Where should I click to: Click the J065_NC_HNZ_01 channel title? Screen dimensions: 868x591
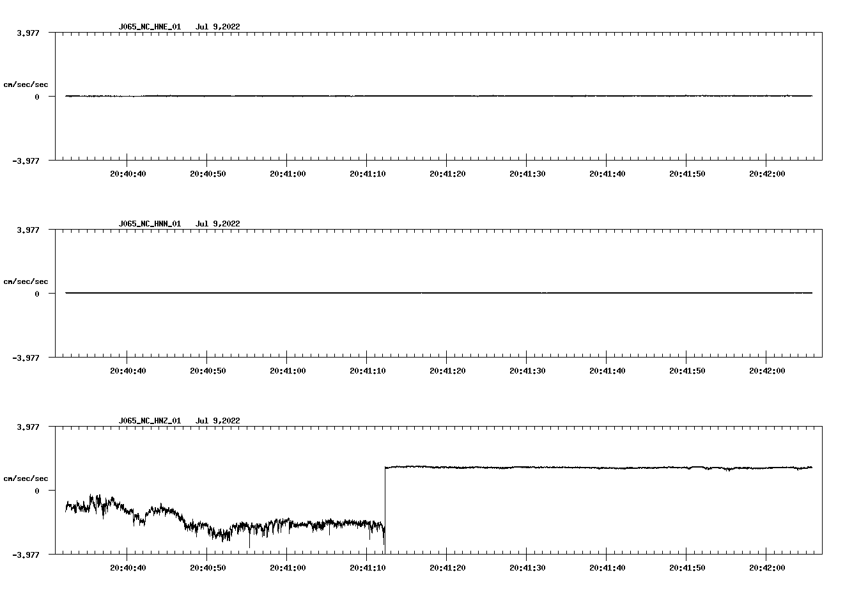(150, 421)
